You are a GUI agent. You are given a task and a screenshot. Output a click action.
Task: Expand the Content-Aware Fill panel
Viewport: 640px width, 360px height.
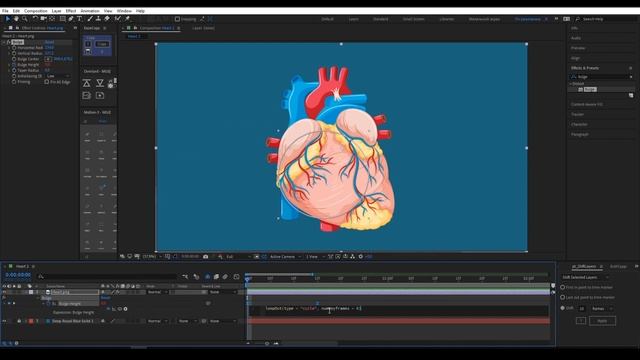coord(587,104)
